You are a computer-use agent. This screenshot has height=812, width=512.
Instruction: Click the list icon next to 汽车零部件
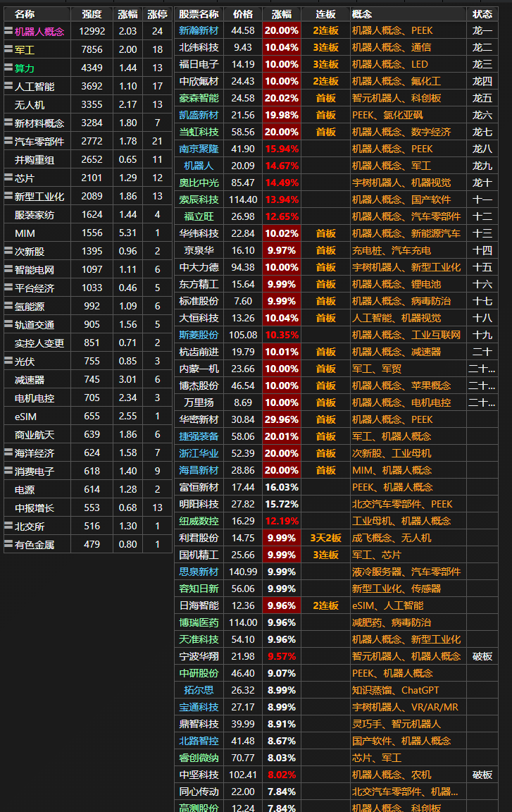point(8,141)
